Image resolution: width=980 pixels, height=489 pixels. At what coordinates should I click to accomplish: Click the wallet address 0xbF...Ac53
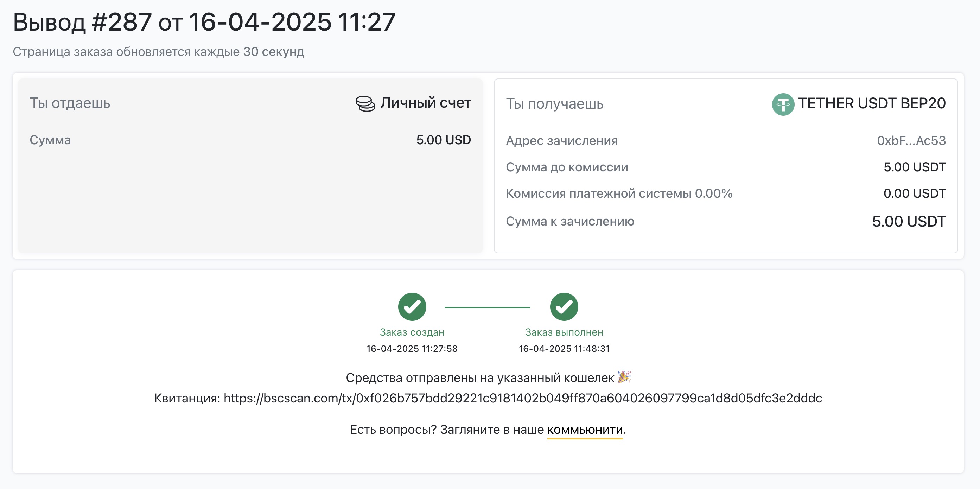(x=911, y=141)
